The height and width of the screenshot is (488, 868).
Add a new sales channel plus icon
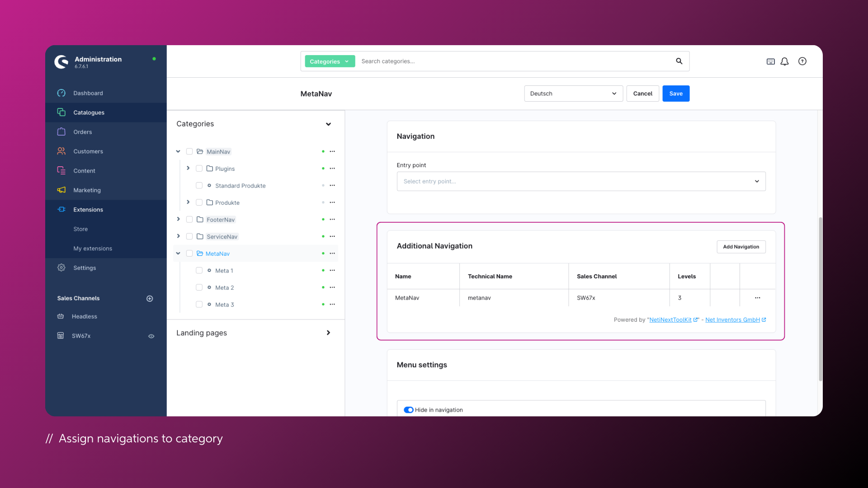pos(150,298)
